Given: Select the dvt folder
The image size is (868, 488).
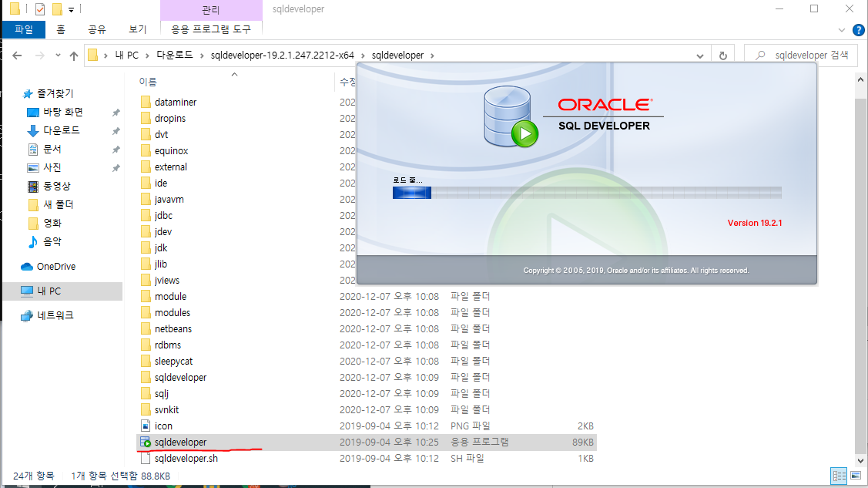Looking at the screenshot, I should (x=161, y=135).
